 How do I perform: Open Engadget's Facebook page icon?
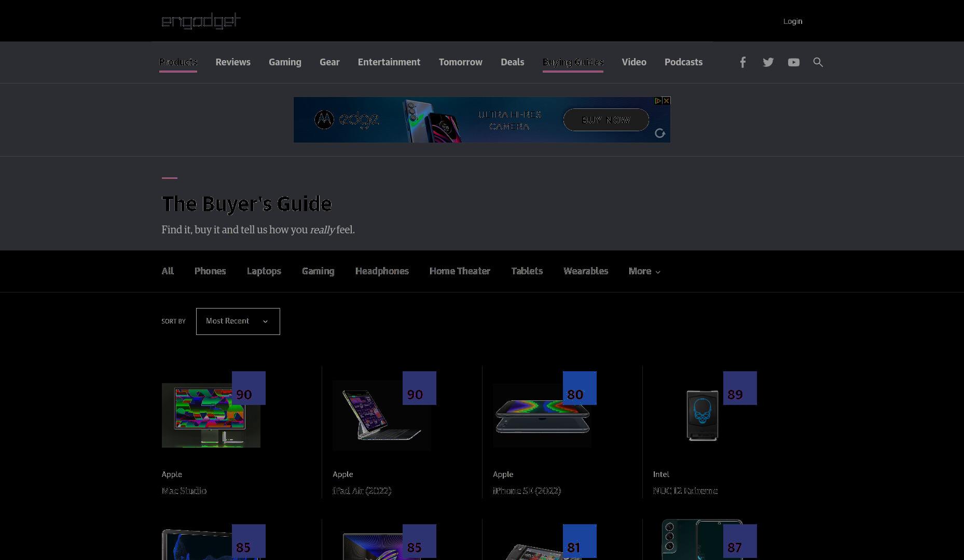pos(742,62)
